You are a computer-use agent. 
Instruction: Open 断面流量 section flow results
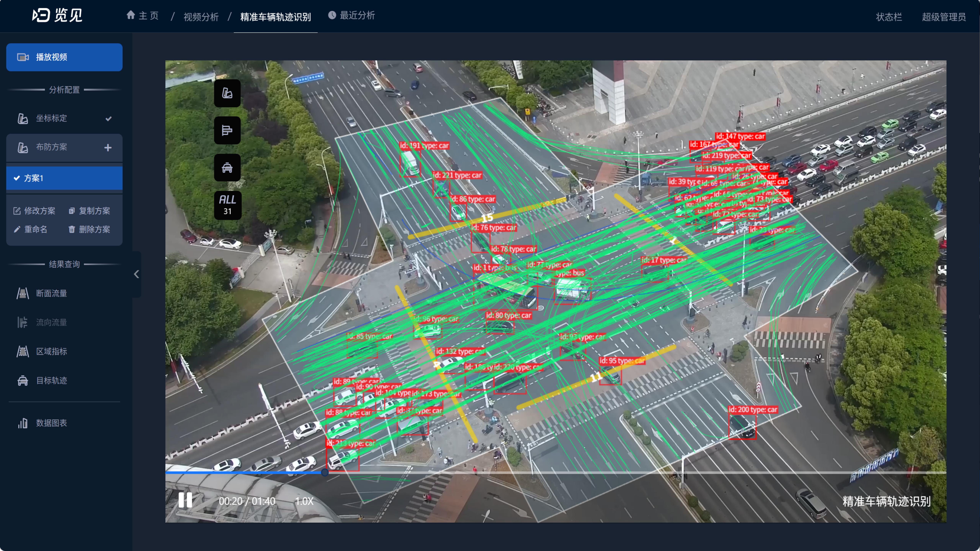[51, 293]
